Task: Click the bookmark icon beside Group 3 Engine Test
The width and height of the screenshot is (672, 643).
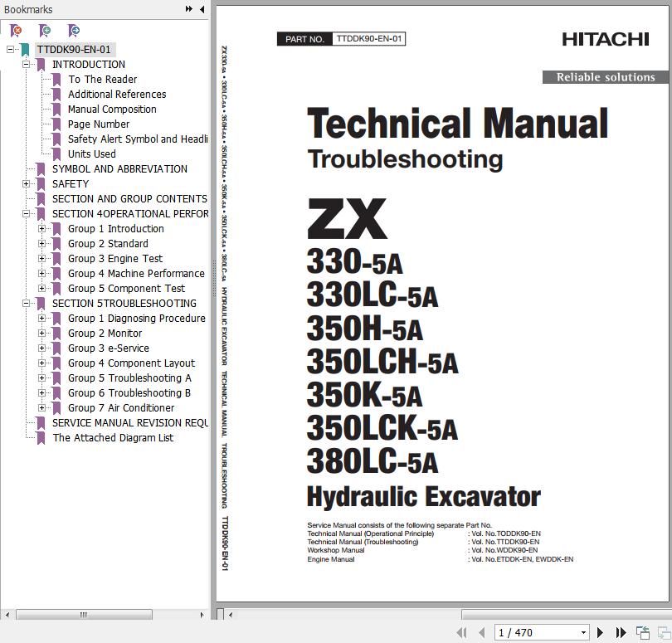Action: click(x=56, y=259)
